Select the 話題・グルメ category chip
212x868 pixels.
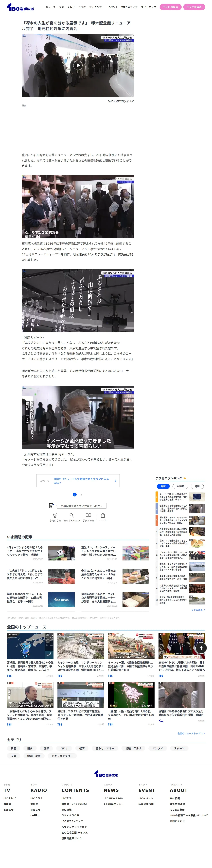coord(134,748)
